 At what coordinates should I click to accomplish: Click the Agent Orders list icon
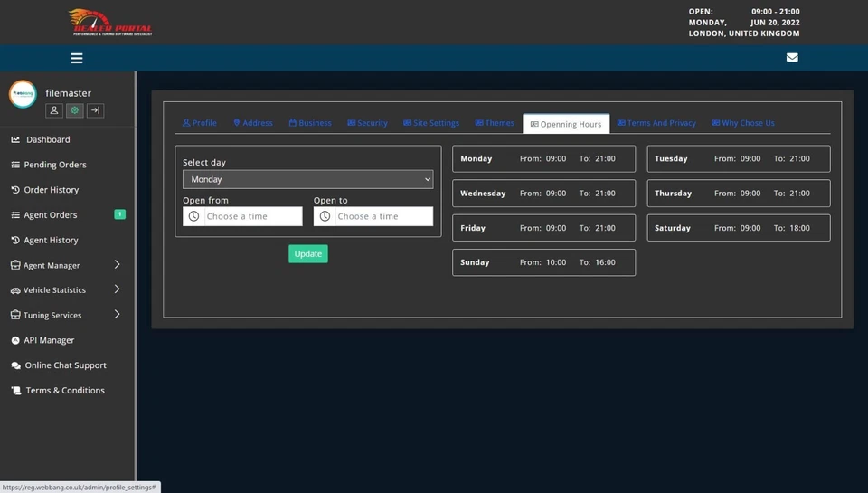coord(15,215)
